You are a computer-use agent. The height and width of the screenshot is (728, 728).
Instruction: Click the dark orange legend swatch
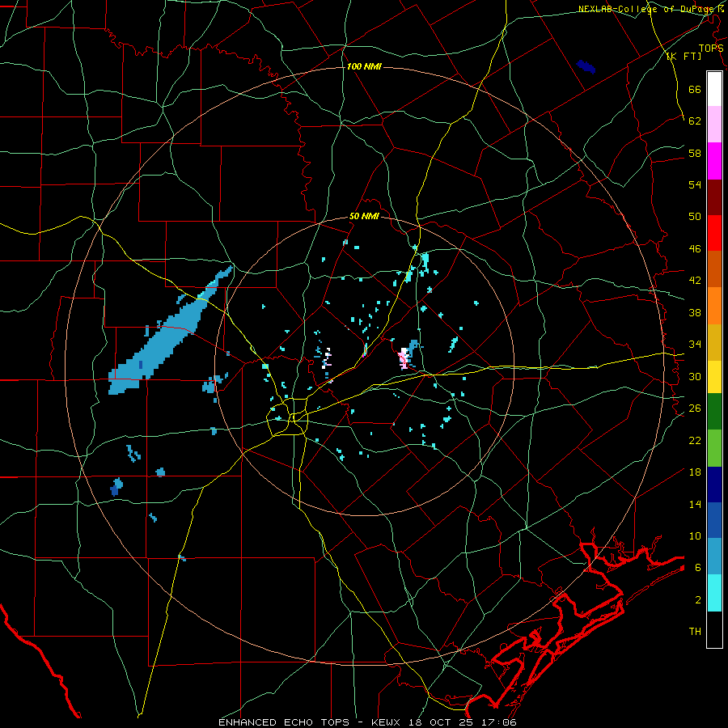(x=714, y=269)
